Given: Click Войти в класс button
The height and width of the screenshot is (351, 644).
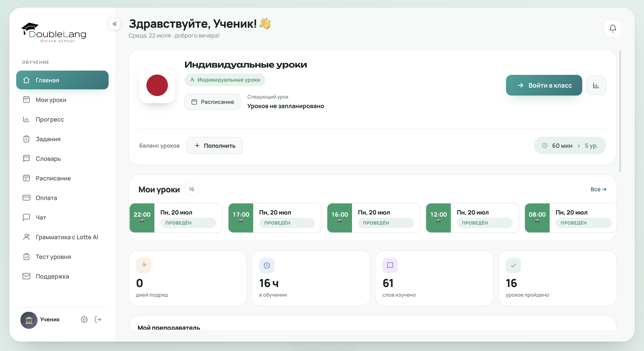Looking at the screenshot, I should point(544,85).
